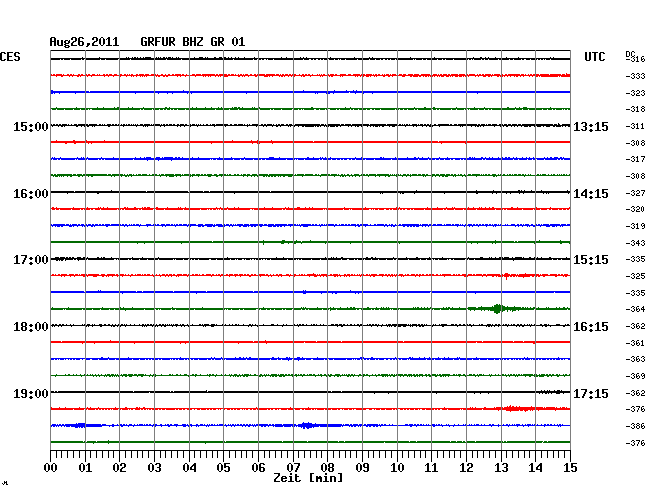Select the DC offset value -363
650x494 pixels.
(635, 359)
